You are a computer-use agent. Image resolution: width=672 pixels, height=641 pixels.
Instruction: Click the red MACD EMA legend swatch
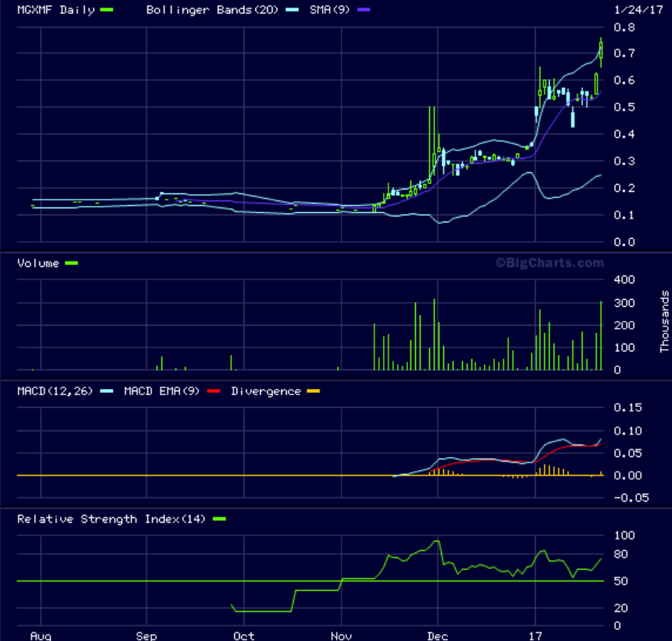pos(214,391)
